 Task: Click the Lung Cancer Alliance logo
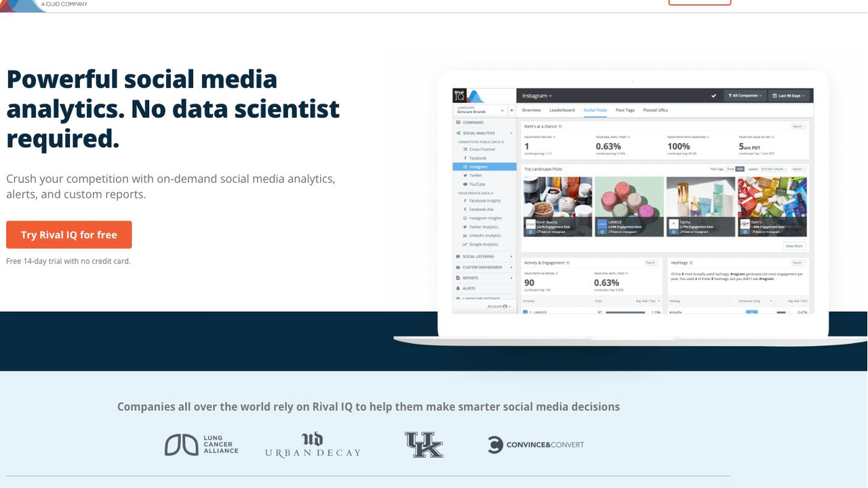(201, 445)
